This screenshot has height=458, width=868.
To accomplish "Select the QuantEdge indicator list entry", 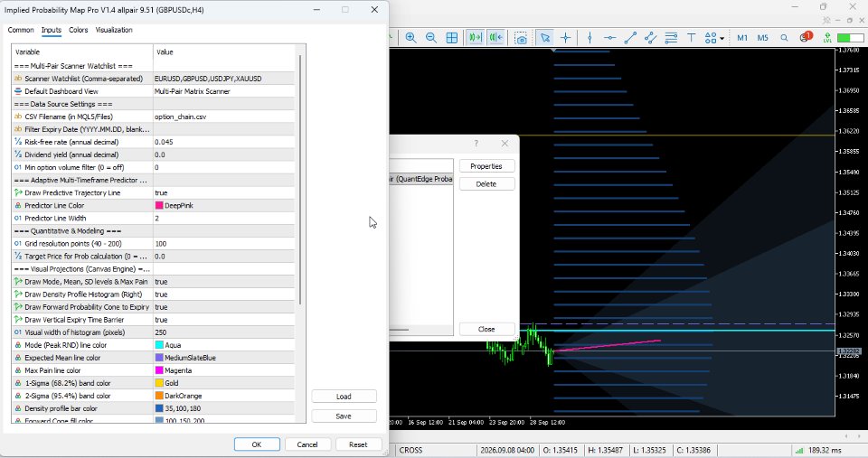I will 421,179.
